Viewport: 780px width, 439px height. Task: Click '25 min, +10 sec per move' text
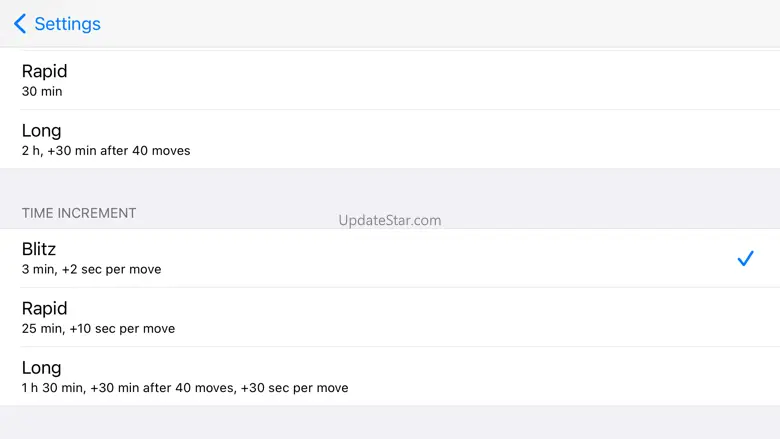98,329
